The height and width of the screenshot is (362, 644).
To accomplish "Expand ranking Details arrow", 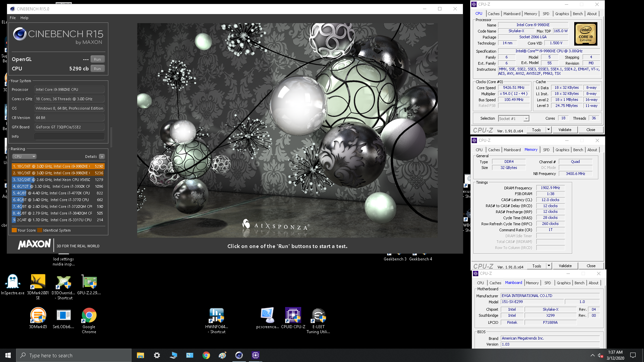I will pyautogui.click(x=102, y=157).
